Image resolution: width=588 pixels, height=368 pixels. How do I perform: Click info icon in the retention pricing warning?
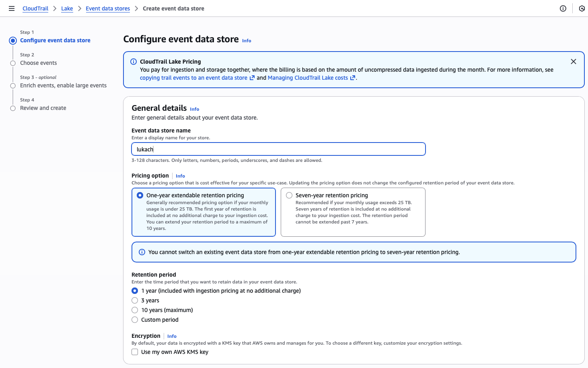142,252
